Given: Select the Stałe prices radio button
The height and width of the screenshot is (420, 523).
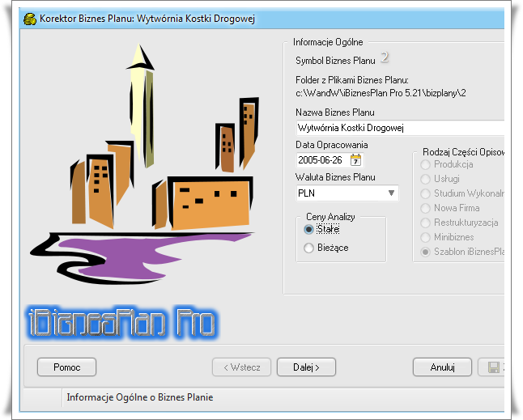Looking at the screenshot, I should (x=308, y=230).
